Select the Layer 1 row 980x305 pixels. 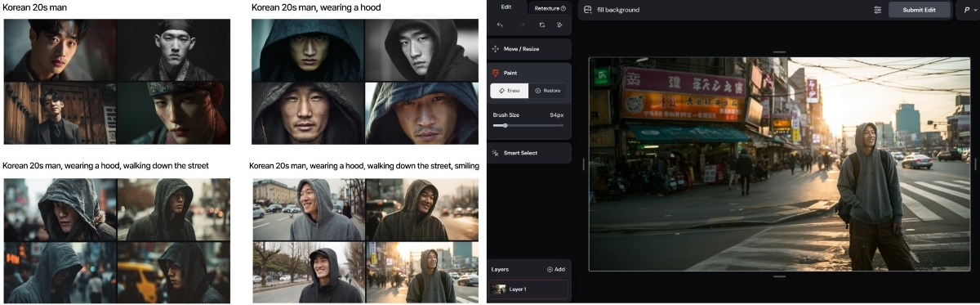529,289
